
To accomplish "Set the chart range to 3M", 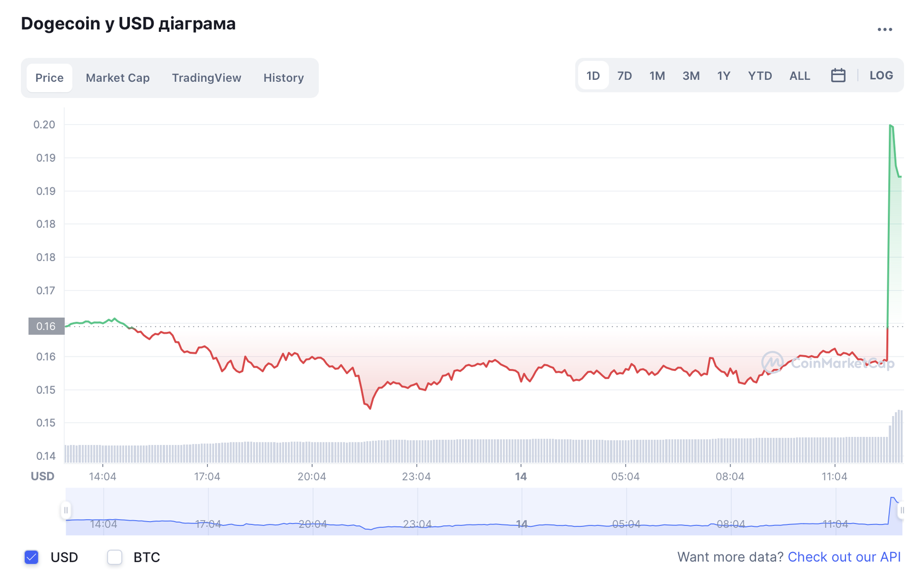I will click(691, 76).
